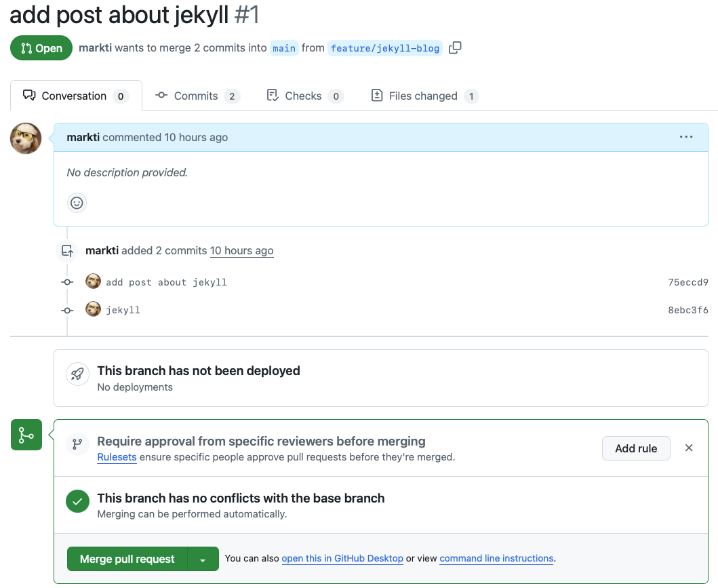Switch to the Commits tab

pos(197,96)
